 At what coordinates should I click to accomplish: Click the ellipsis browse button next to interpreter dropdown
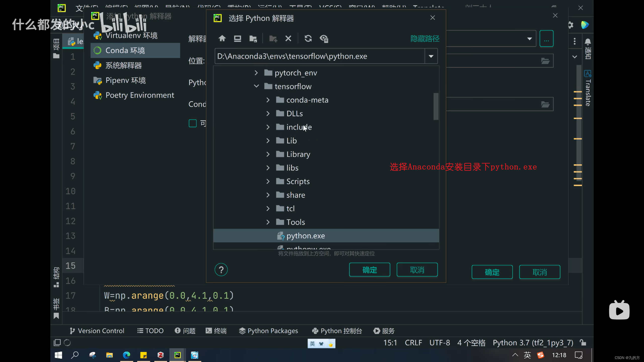click(x=546, y=39)
